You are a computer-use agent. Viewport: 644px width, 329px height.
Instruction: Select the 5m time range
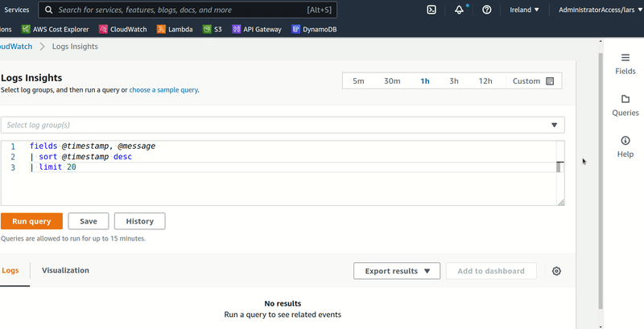(358, 80)
